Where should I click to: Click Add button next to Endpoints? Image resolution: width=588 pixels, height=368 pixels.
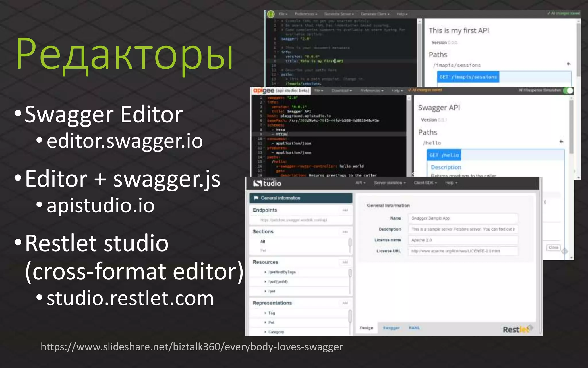(345, 210)
